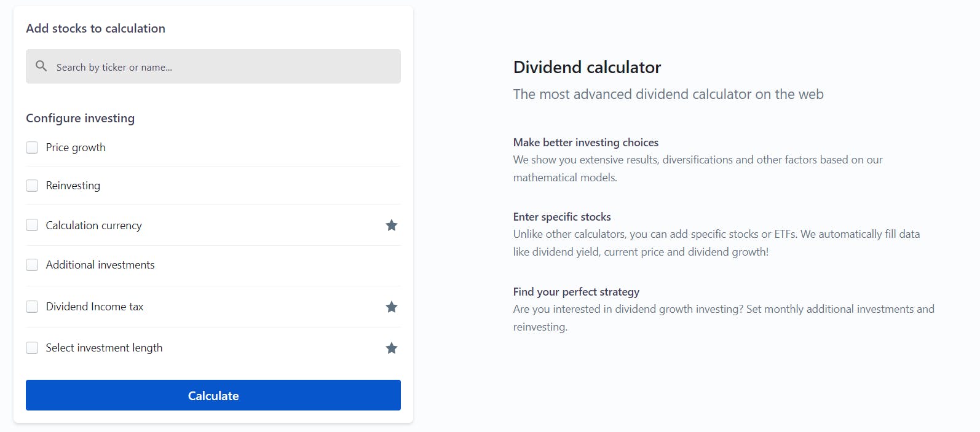Click the Select investment length label
The width and height of the screenshot is (980, 432).
(104, 348)
